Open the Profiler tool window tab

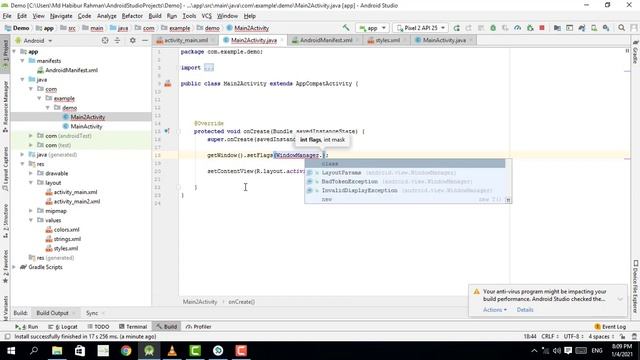click(x=198, y=327)
